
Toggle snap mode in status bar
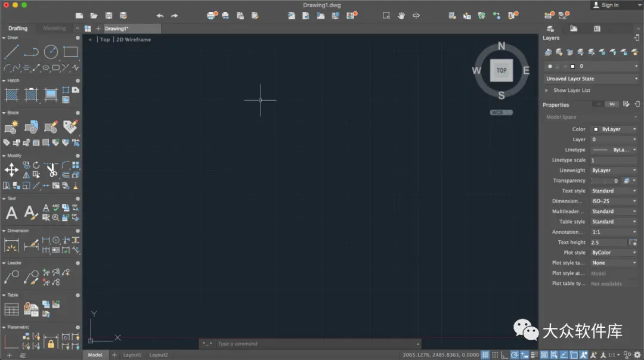(496, 355)
